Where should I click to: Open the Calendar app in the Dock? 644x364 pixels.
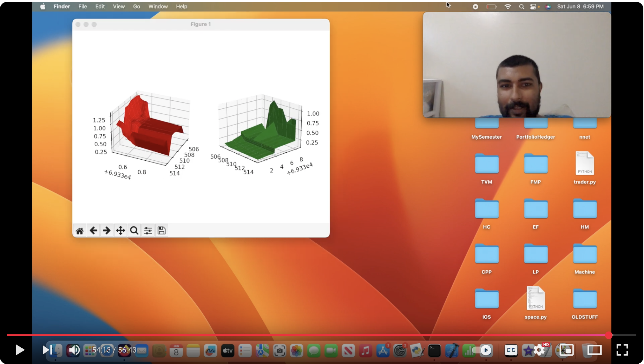[x=176, y=351]
